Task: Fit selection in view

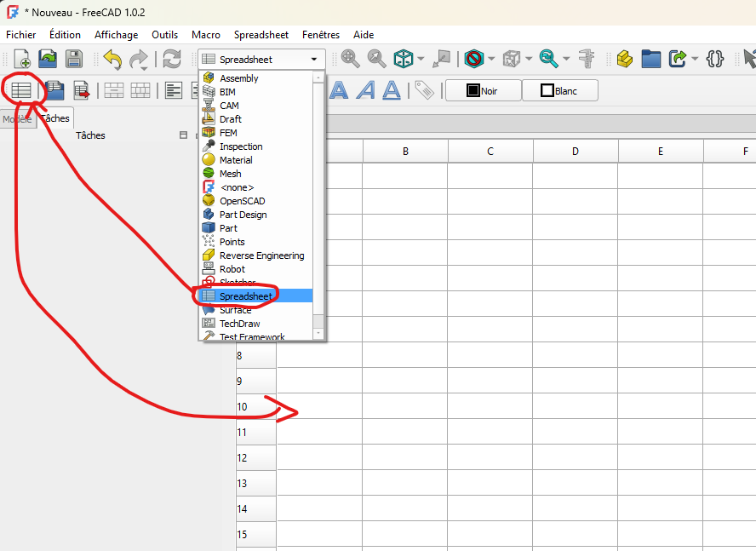Action: pos(376,59)
